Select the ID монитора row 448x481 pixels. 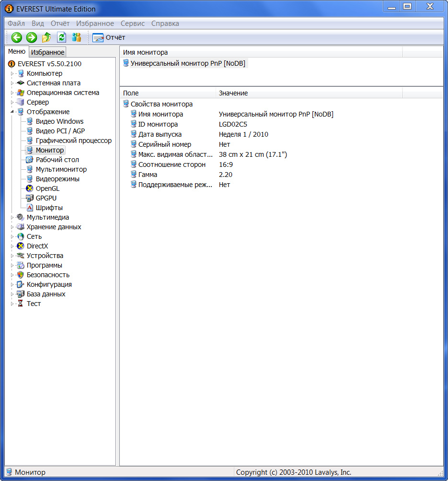pos(158,124)
